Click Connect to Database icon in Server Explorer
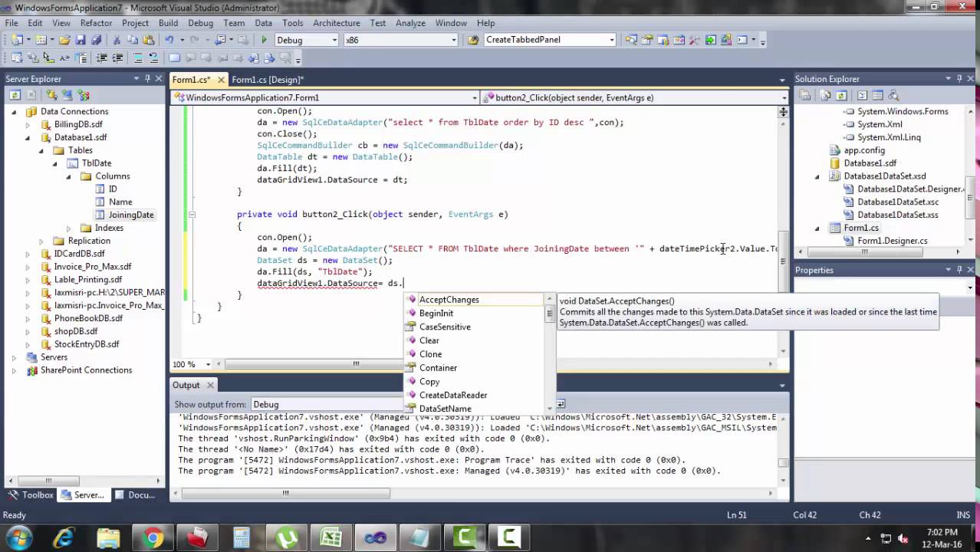 [x=51, y=95]
